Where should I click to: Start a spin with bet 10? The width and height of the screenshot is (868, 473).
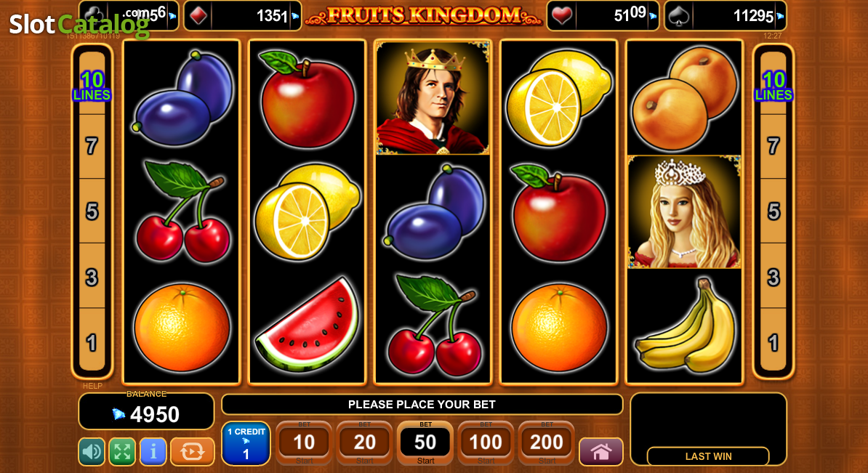pos(304,443)
